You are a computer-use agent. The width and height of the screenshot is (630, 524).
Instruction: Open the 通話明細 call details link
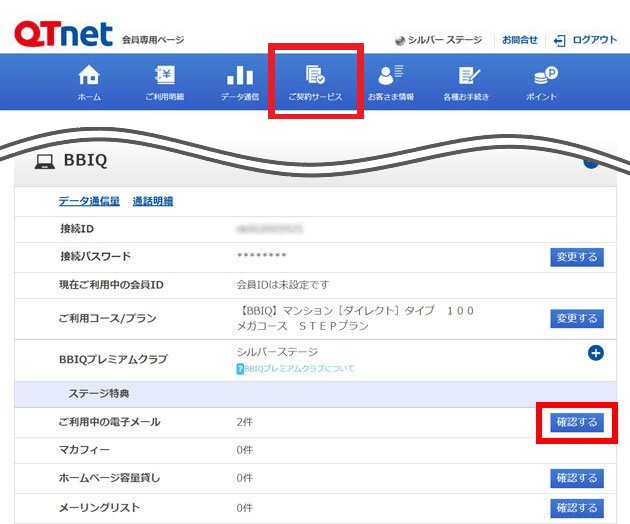(x=153, y=201)
